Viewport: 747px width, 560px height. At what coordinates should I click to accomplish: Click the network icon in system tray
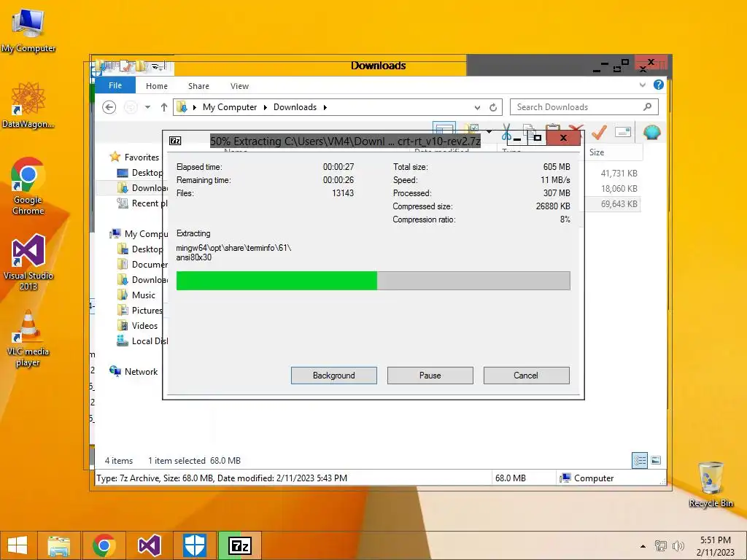[661, 545]
